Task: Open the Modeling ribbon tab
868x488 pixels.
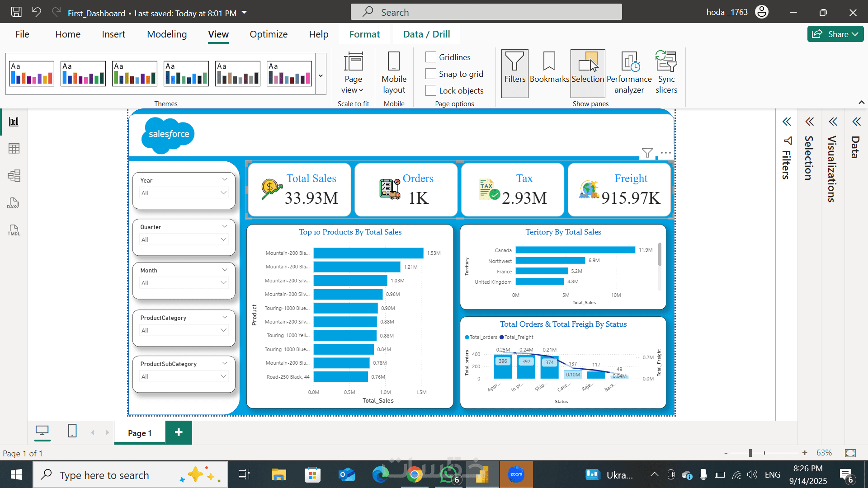Action: [x=166, y=34]
